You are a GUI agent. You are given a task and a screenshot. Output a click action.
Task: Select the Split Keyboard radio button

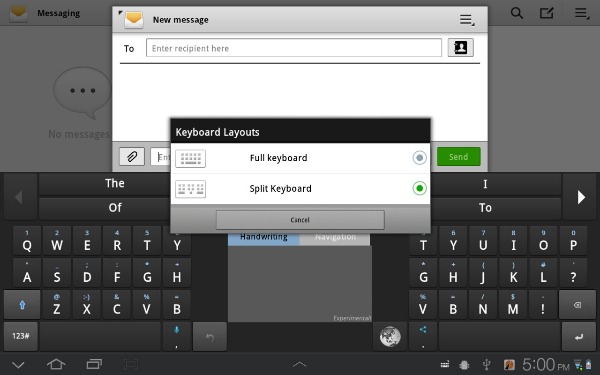(419, 188)
